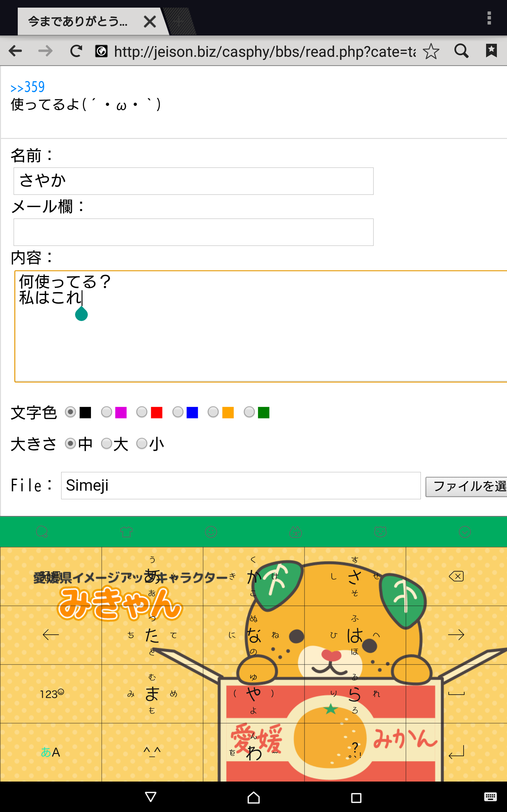The height and width of the screenshot is (812, 507).
Task: Follow the >>359 reply link
Action: point(28,87)
